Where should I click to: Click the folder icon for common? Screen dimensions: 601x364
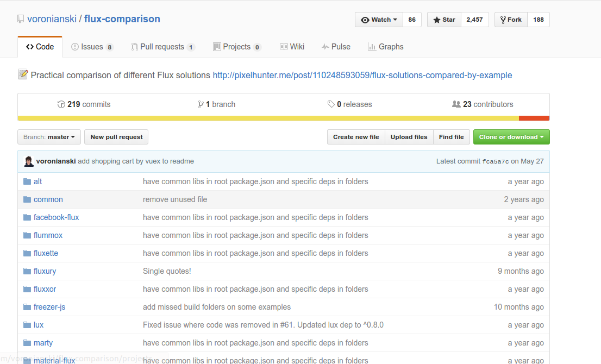pos(27,199)
